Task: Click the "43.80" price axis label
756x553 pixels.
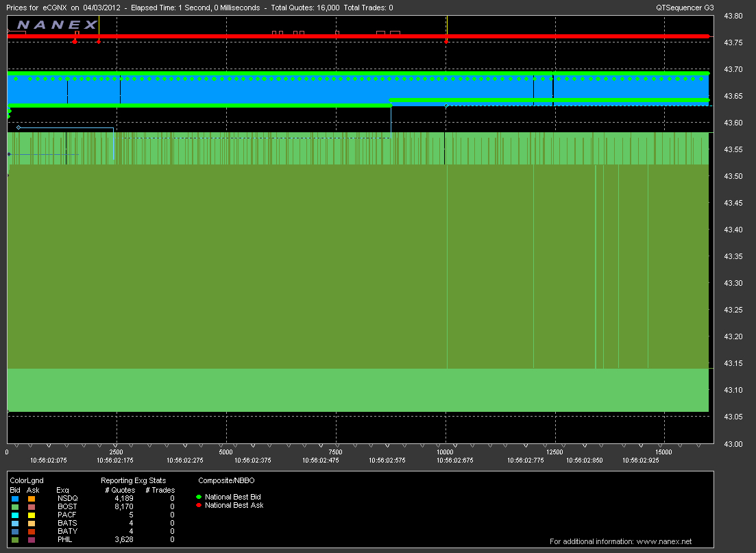Action: 733,16
